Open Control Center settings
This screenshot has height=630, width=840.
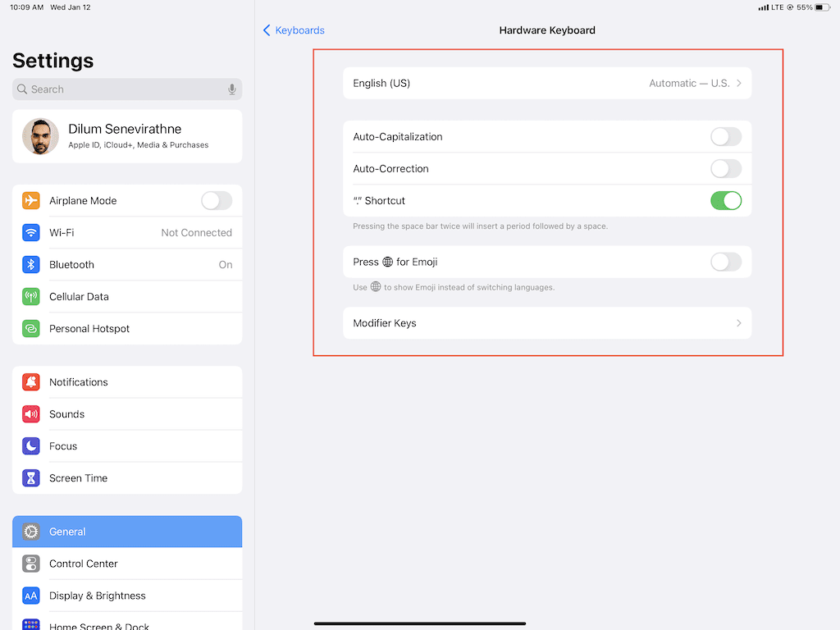tap(127, 564)
